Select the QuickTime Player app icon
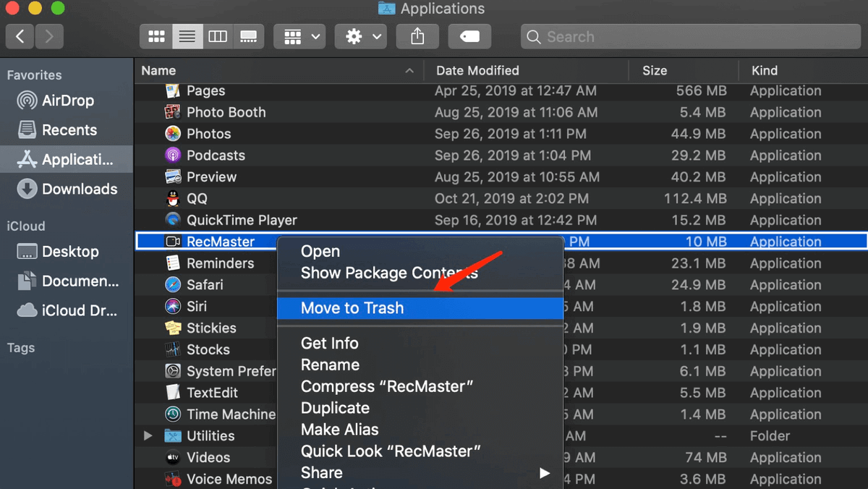The width and height of the screenshot is (868, 489). tap(172, 220)
